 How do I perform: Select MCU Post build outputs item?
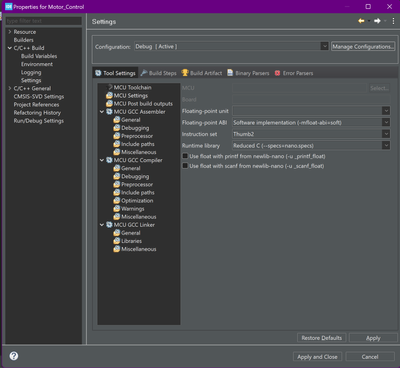click(143, 104)
